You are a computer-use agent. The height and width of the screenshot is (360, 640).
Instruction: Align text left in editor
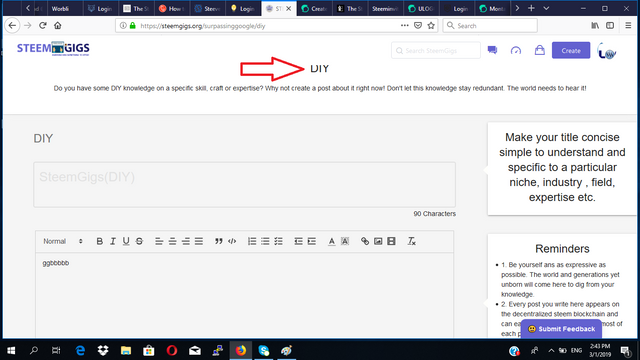click(x=159, y=241)
